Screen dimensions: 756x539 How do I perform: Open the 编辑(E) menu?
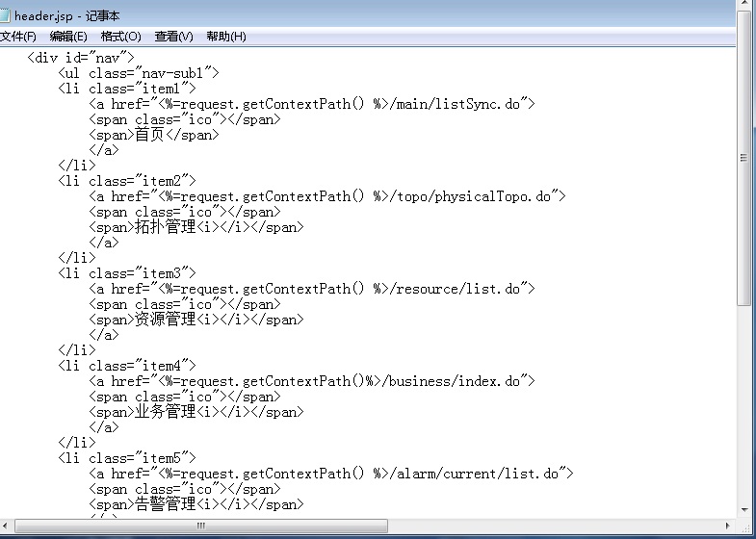(x=68, y=37)
